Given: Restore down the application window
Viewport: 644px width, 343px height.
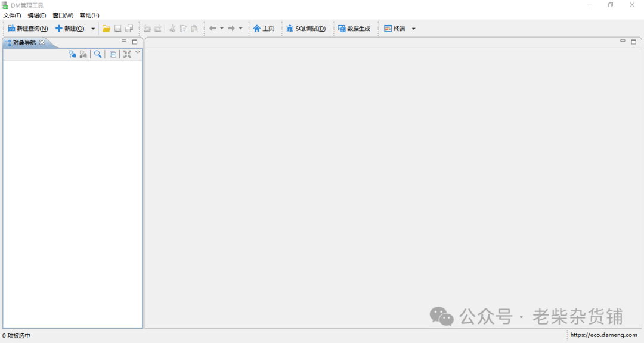Looking at the screenshot, I should 611,5.
